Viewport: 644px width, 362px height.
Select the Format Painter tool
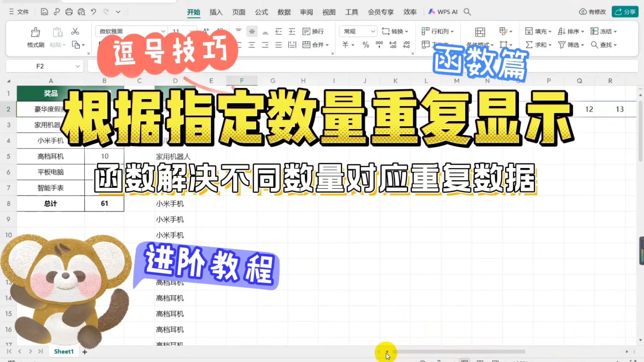point(34,36)
